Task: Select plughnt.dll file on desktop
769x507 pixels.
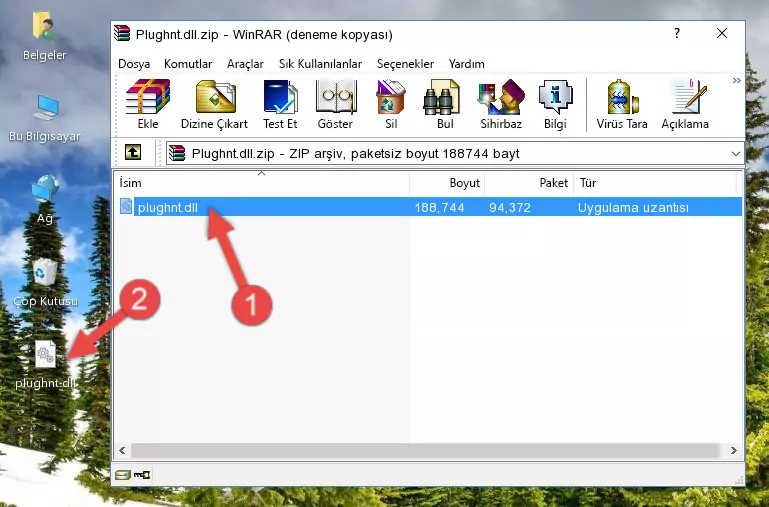Action: pos(45,365)
